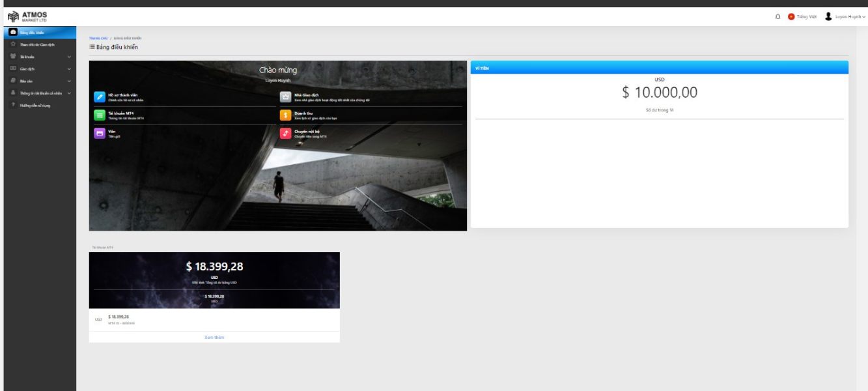Screen dimensions: 868x391
Task: Expand the Tài khoản sidebar chevron
Action: click(69, 57)
